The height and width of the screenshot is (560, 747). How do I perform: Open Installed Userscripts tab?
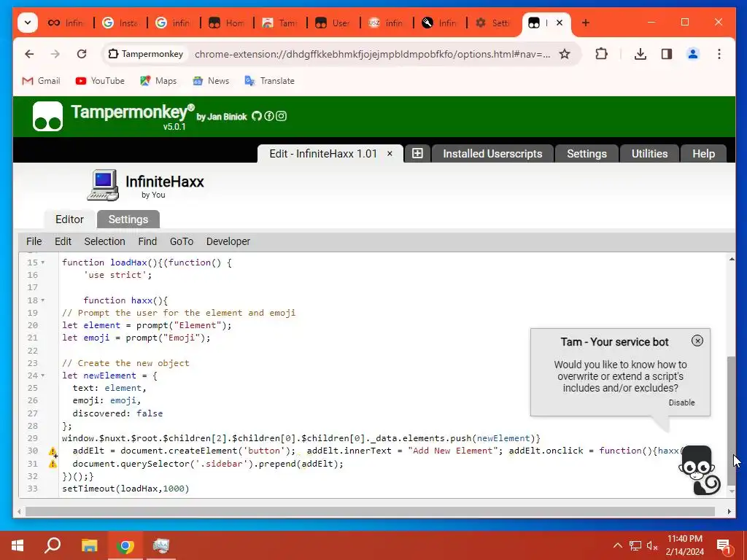click(492, 153)
